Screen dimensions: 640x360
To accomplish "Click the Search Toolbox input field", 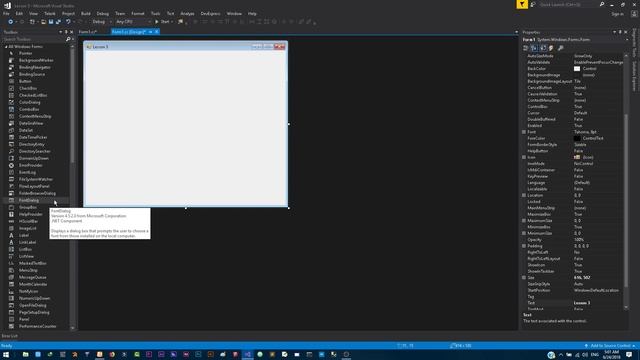I will 33,39.
